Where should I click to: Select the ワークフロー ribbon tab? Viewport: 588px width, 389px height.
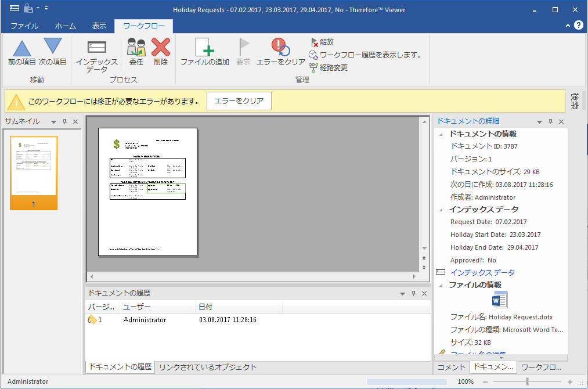[143, 26]
